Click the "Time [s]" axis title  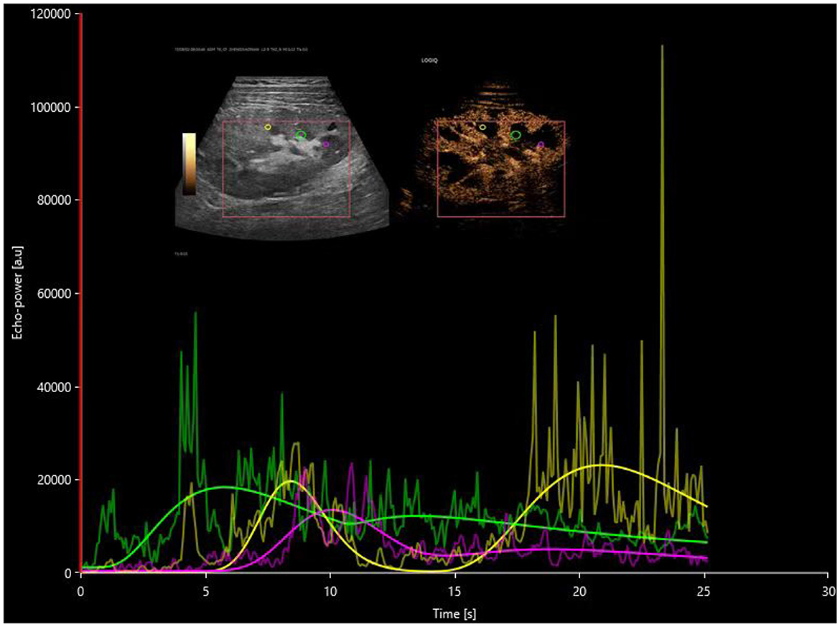tap(454, 613)
